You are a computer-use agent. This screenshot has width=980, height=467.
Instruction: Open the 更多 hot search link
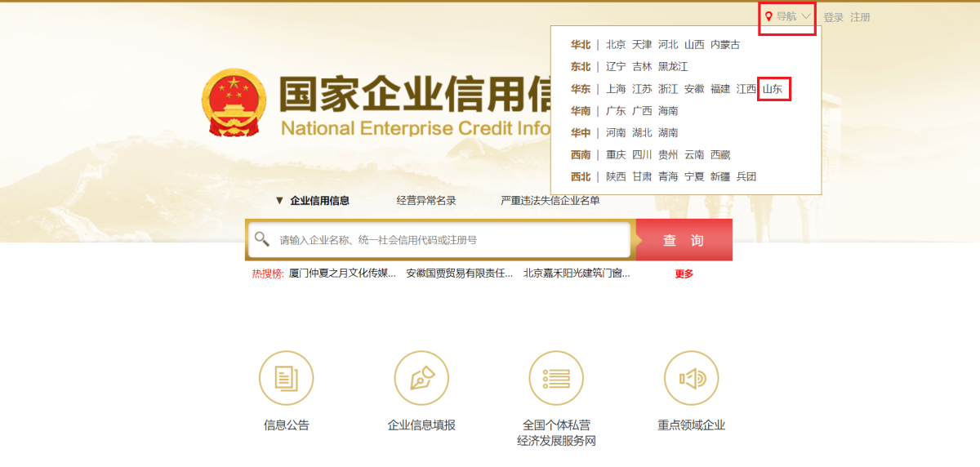tap(684, 274)
